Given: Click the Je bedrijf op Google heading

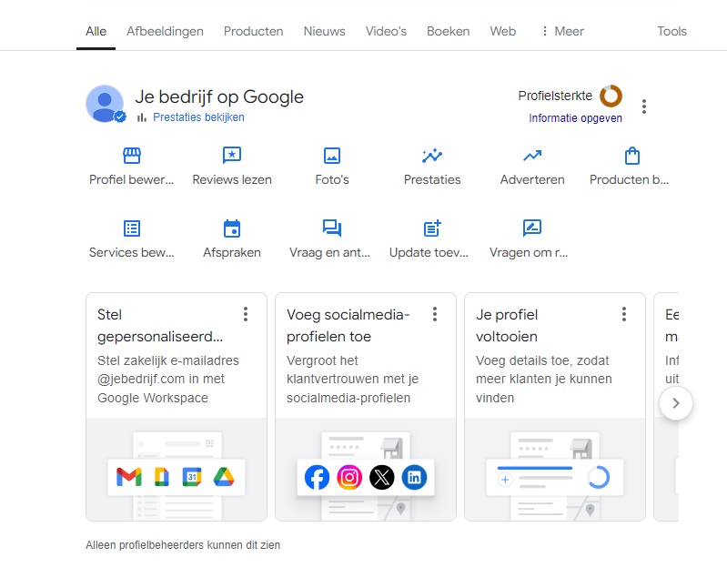Looking at the screenshot, I should click(219, 96).
